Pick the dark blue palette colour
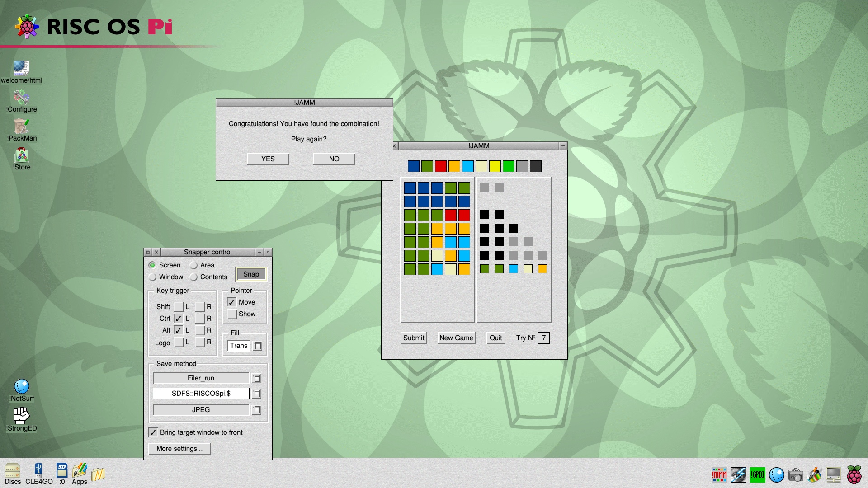This screenshot has height=488, width=868. [x=414, y=166]
